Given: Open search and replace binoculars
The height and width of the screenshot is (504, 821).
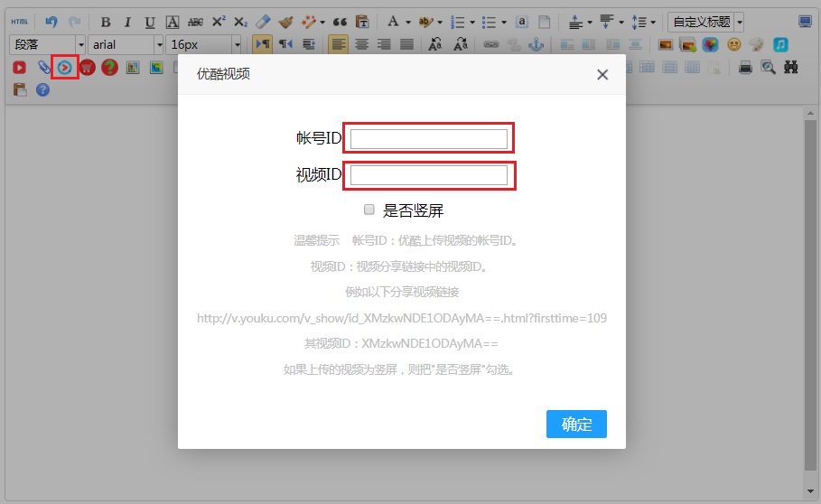Looking at the screenshot, I should (790, 68).
